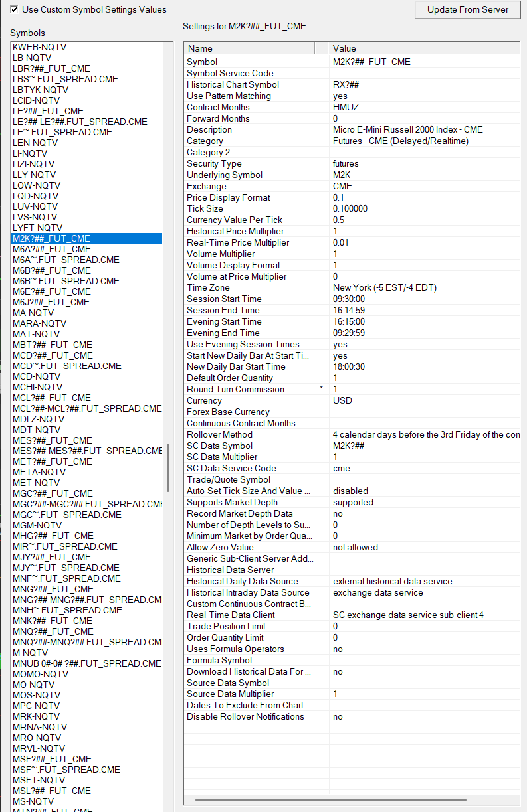
Task: Select LE?##_FUT_CME symbol
Action: (48, 111)
